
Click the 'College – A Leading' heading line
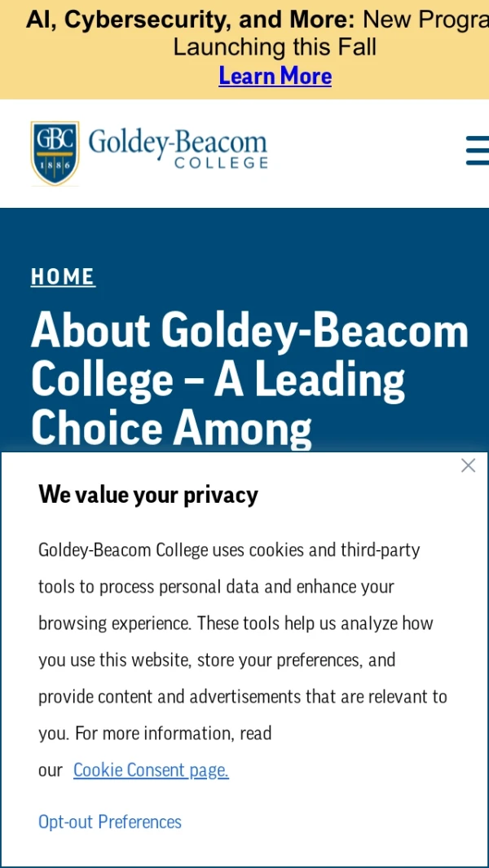(218, 379)
